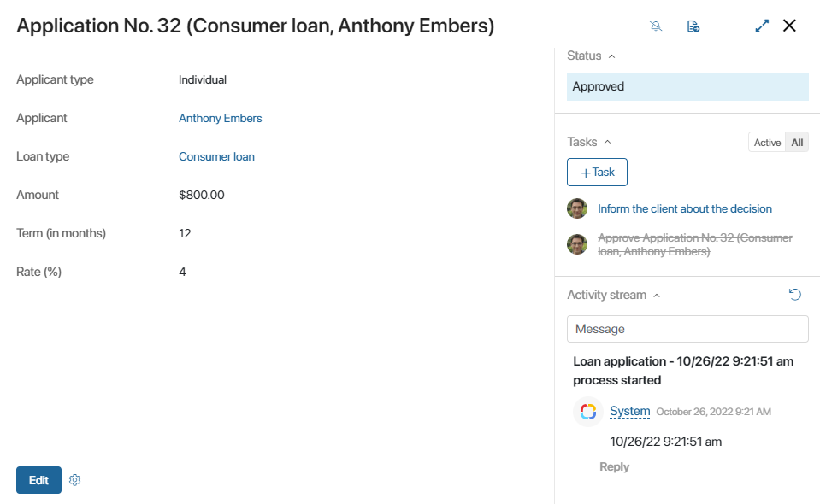Collapse the Status section
The height and width of the screenshot is (504, 820).
click(x=612, y=56)
